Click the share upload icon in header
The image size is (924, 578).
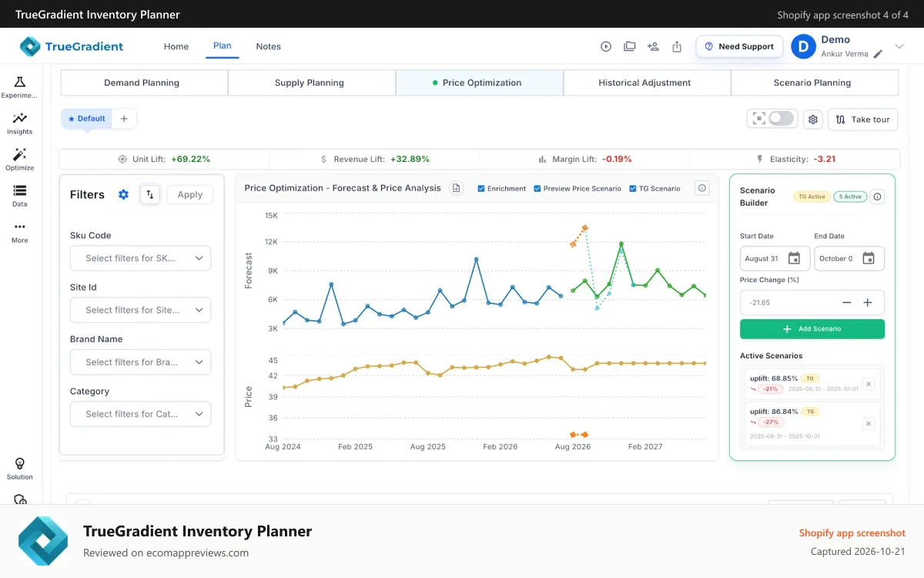click(x=677, y=46)
